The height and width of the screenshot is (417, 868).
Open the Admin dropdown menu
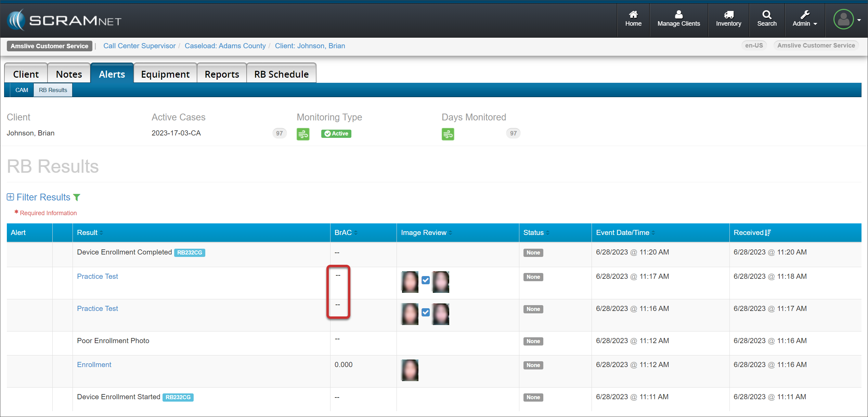pyautogui.click(x=804, y=19)
